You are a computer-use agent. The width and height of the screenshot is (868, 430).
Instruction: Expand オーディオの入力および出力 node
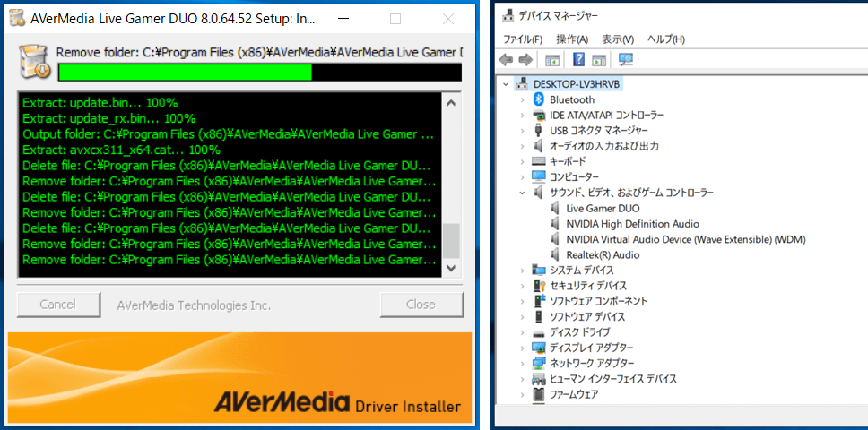522,146
